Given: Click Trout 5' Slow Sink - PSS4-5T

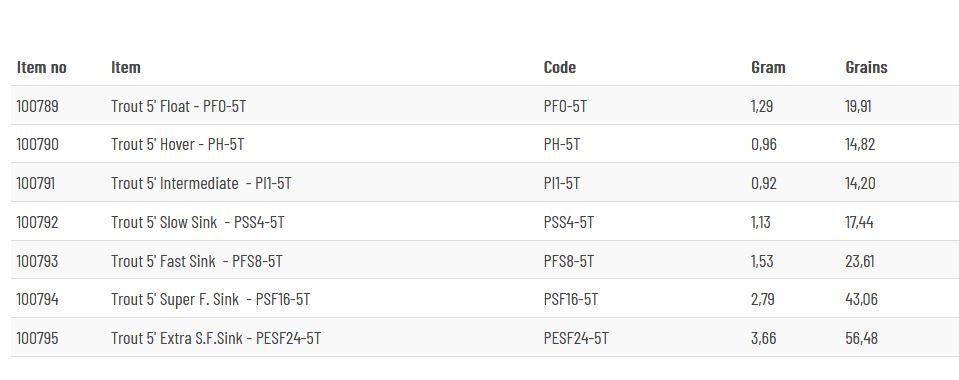Looking at the screenshot, I should point(198,222).
